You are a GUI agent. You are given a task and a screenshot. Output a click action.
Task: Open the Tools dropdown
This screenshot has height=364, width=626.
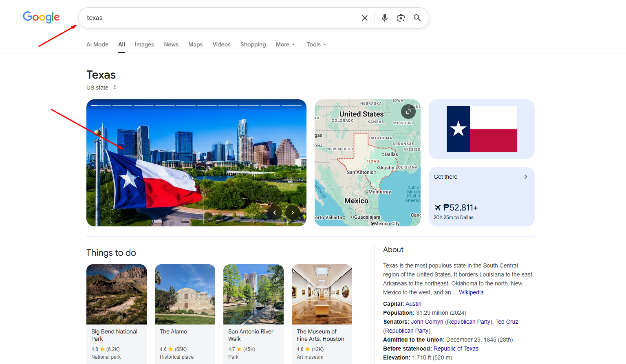point(316,45)
